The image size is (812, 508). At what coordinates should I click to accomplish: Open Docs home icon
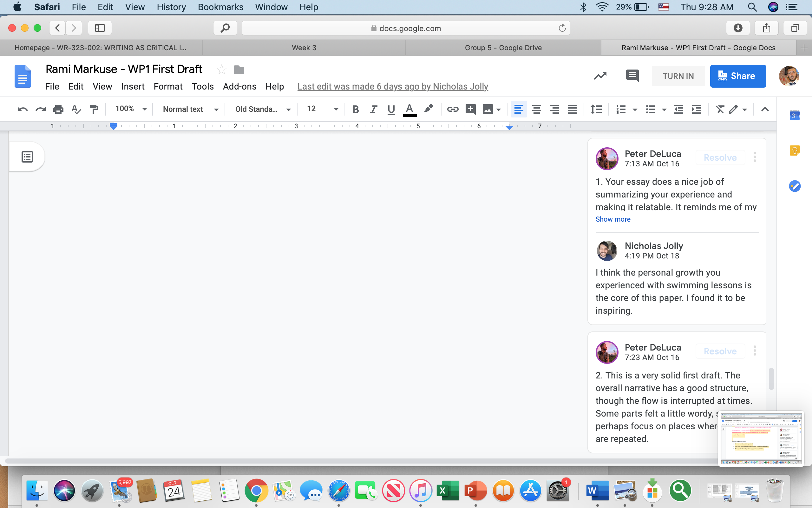pyautogui.click(x=23, y=76)
